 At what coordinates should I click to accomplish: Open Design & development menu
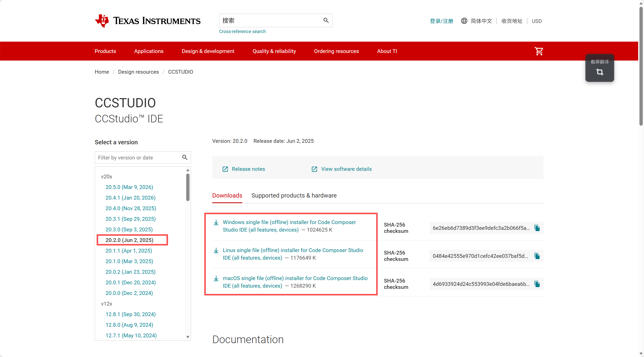click(208, 51)
